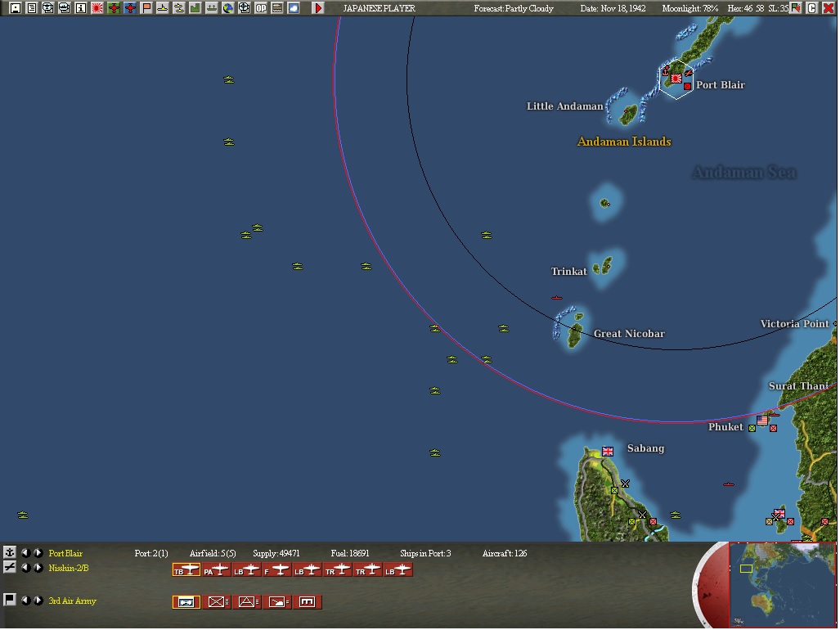
Task: Click the red ship marker near Trinkat
Action: point(557,297)
